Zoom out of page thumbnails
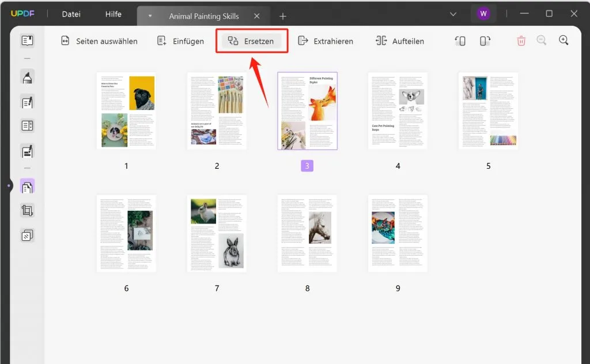The height and width of the screenshot is (364, 590). (x=542, y=41)
